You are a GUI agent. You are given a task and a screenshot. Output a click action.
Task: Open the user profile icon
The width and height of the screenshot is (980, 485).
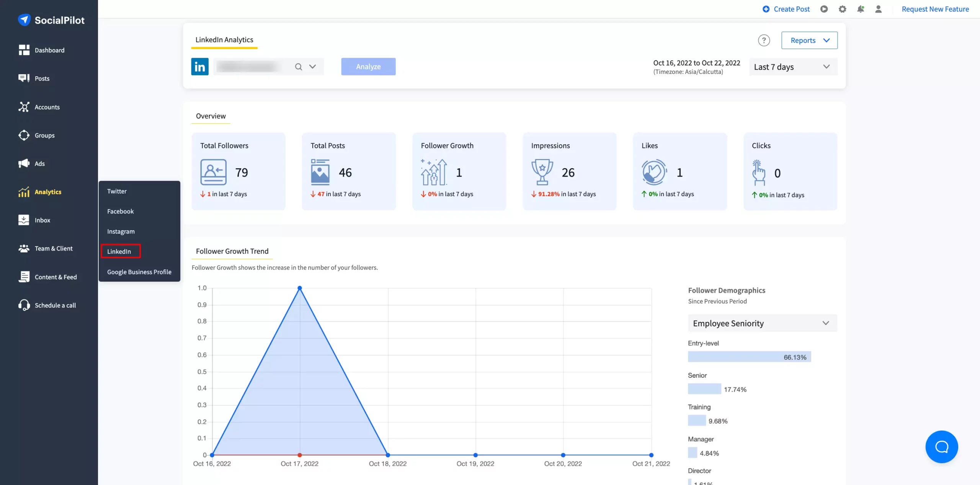[x=878, y=9]
